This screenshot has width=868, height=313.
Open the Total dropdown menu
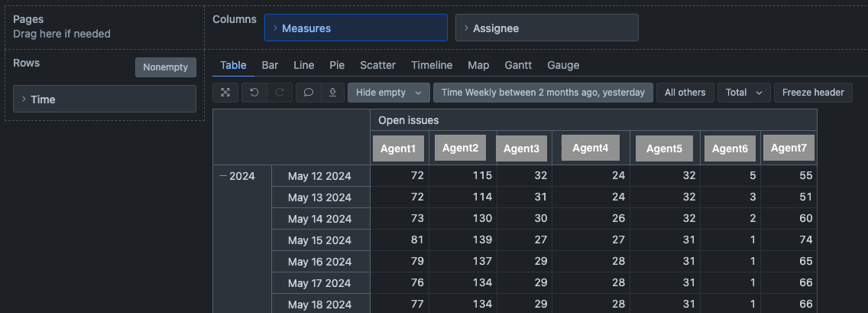point(743,93)
